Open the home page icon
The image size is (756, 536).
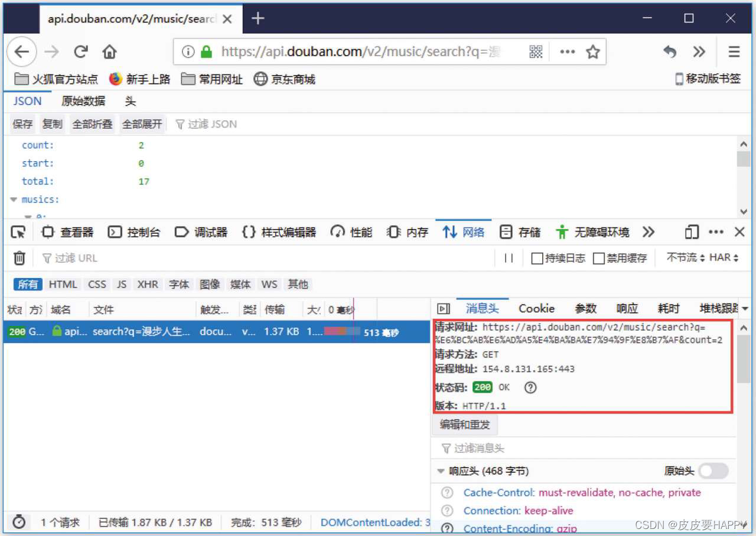point(109,52)
